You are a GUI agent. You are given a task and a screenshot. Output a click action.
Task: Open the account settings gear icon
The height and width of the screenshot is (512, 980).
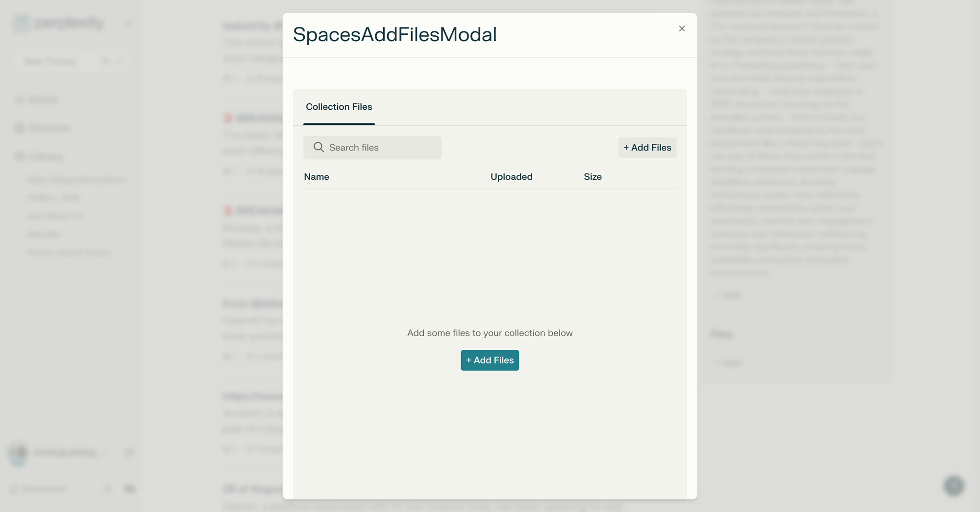pyautogui.click(x=130, y=453)
